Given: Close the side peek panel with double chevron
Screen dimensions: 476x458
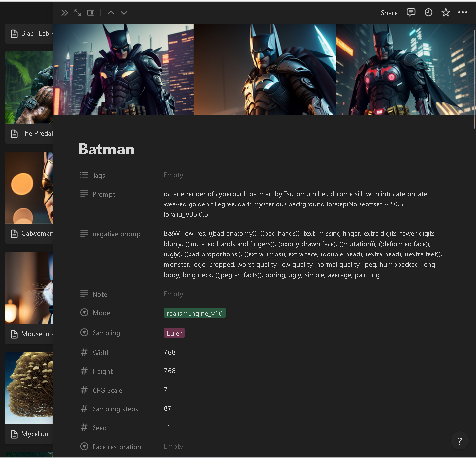Looking at the screenshot, I should click(x=65, y=13).
